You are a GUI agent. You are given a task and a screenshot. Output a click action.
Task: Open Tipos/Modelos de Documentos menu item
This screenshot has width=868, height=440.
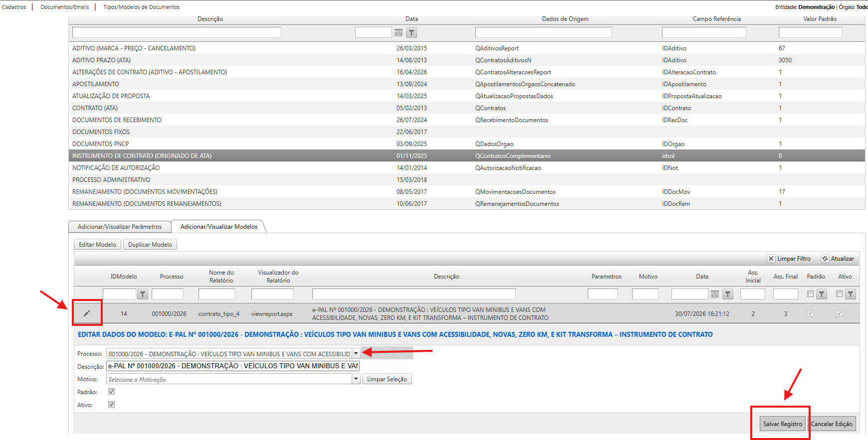coord(142,7)
